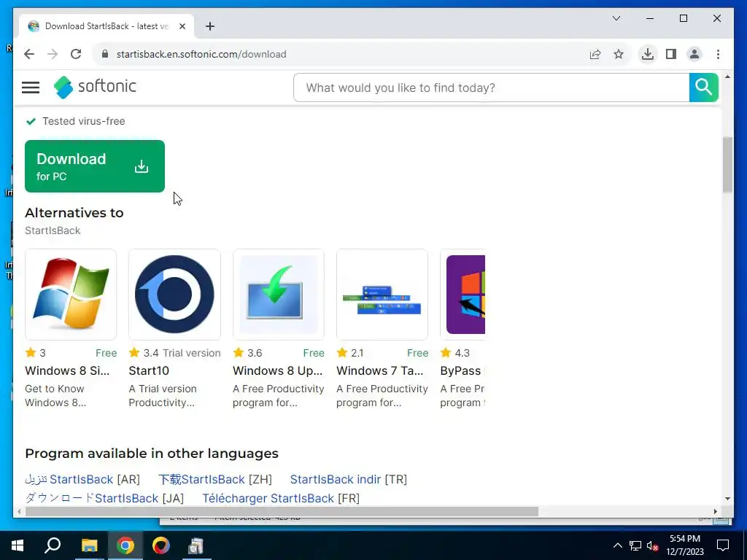The height and width of the screenshot is (560, 747).
Task: Open 'StartIsBack indir' Turkish link
Action: pos(336,479)
